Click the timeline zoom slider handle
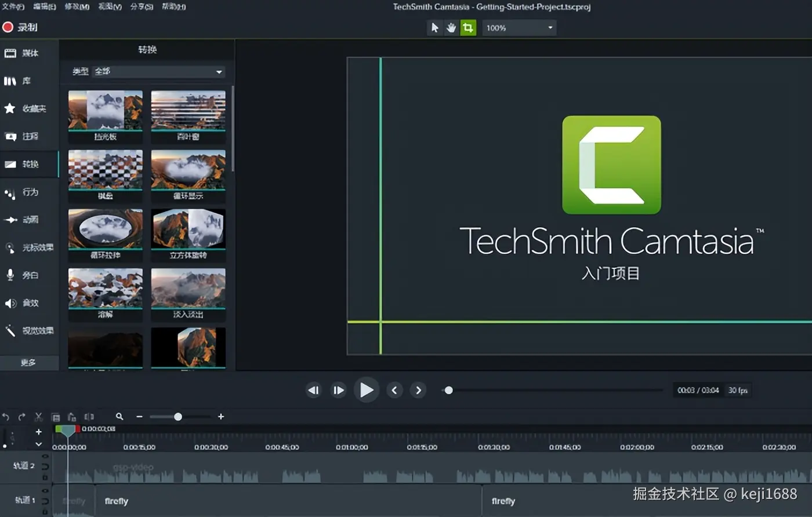 pos(178,417)
